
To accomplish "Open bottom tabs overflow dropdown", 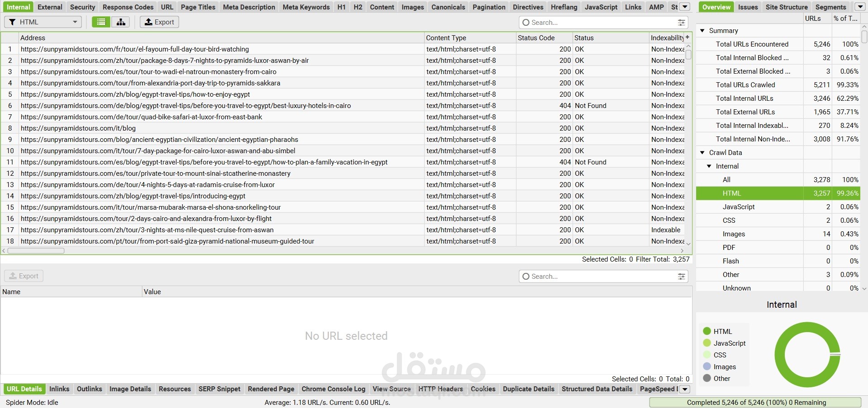I will tap(685, 389).
